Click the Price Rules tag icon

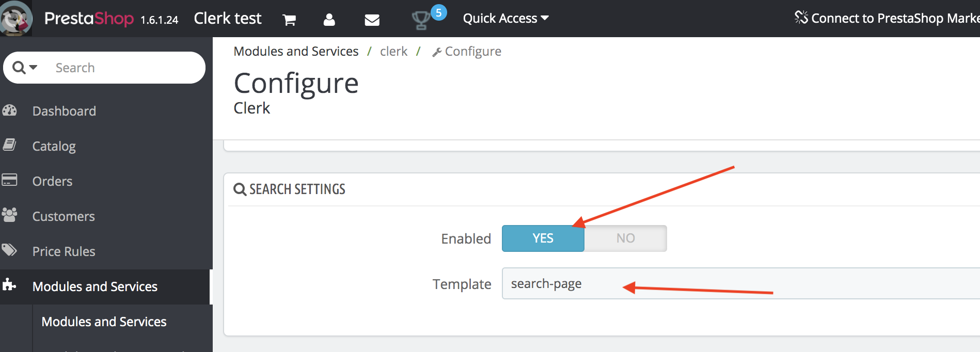10,251
